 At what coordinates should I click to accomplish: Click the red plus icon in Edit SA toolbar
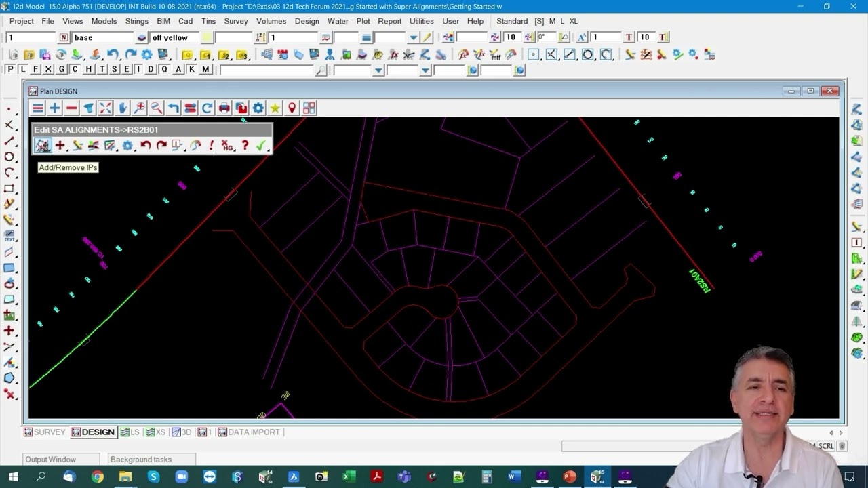[60, 146]
